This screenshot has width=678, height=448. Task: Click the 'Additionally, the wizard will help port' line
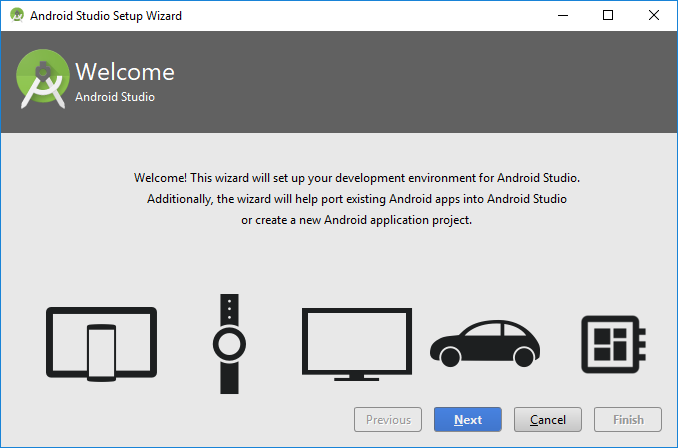(x=357, y=199)
